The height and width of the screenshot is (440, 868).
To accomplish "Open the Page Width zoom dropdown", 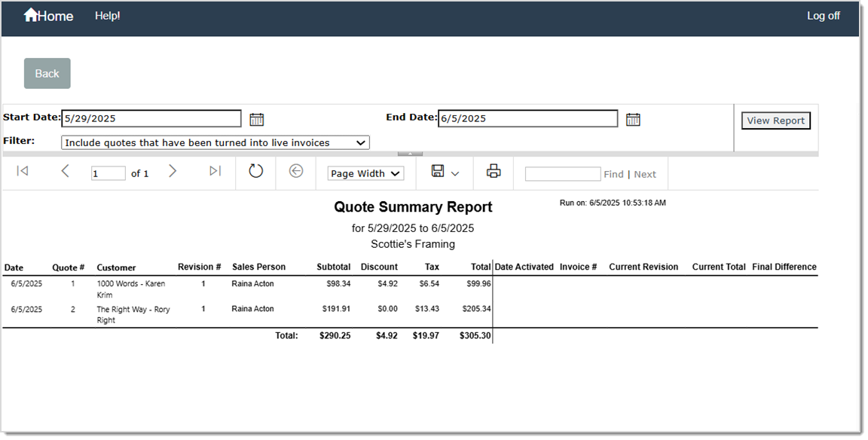I will (365, 173).
